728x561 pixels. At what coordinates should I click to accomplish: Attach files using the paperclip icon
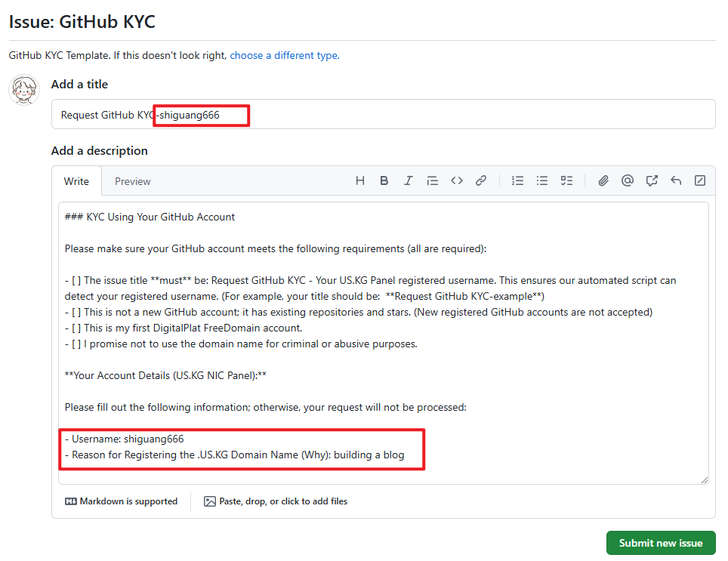click(603, 180)
